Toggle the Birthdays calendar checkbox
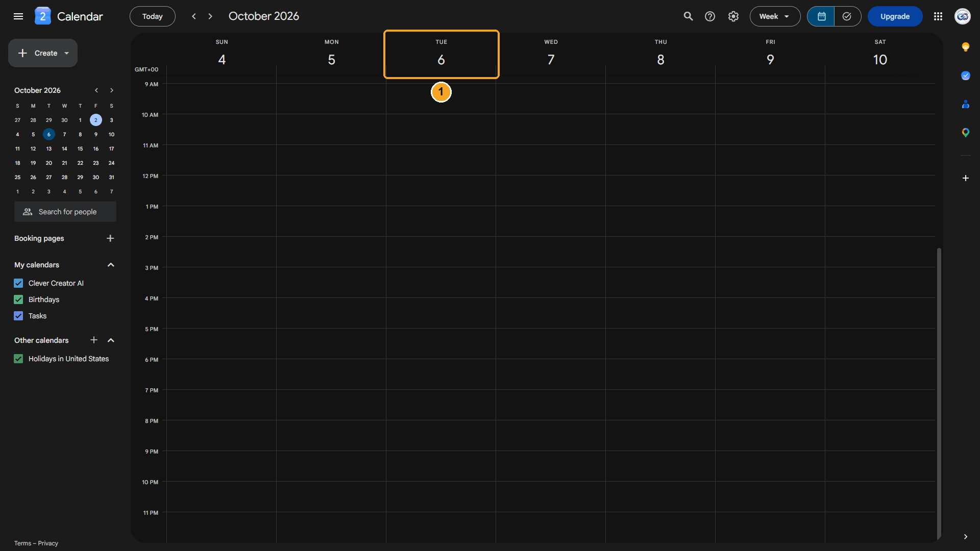Image resolution: width=980 pixels, height=551 pixels. tap(18, 299)
